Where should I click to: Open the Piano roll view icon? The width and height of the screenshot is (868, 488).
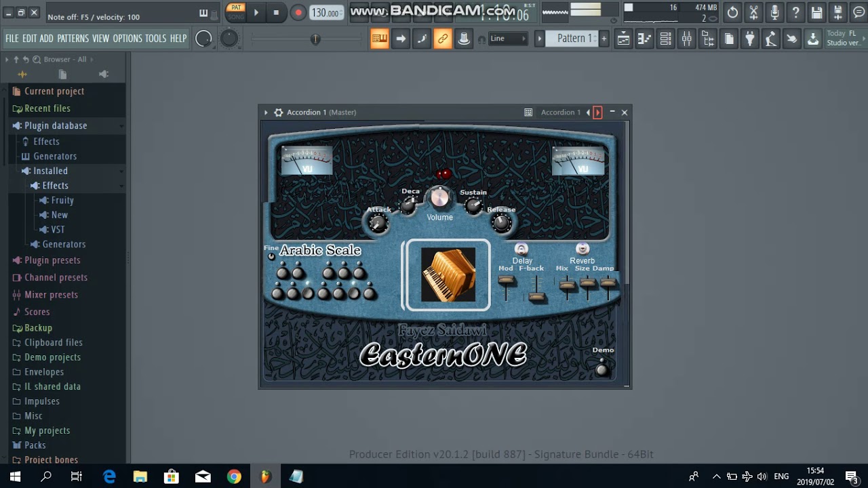tap(644, 39)
